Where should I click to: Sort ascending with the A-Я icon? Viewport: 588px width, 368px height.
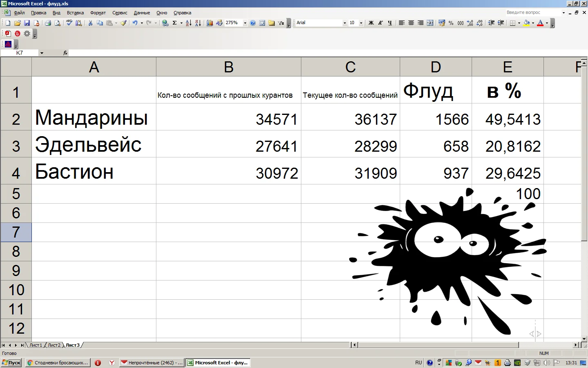coord(188,23)
